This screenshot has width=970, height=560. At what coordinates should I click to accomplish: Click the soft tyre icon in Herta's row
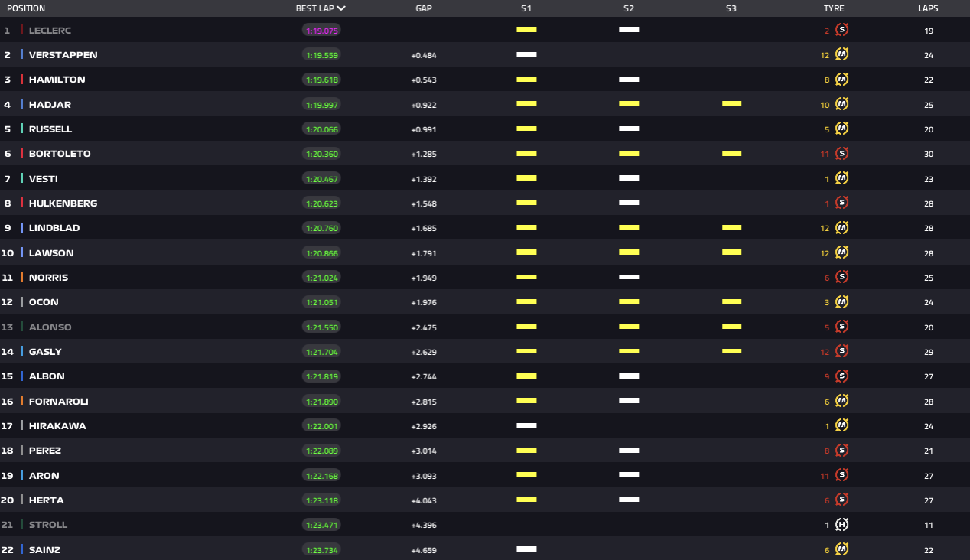(842, 500)
